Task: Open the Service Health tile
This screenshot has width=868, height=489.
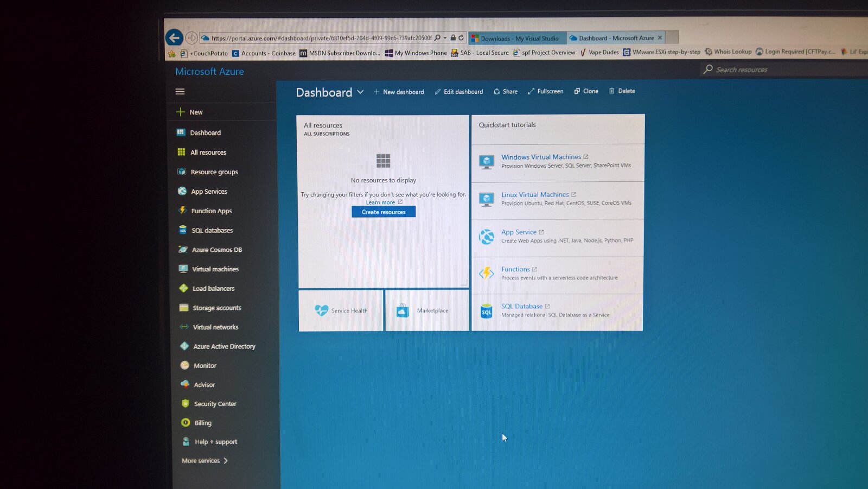Action: [x=341, y=310]
